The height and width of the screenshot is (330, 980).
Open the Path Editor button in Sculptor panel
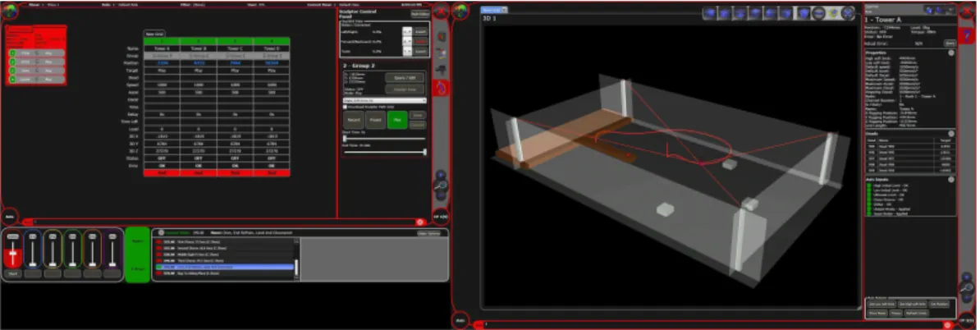click(419, 13)
